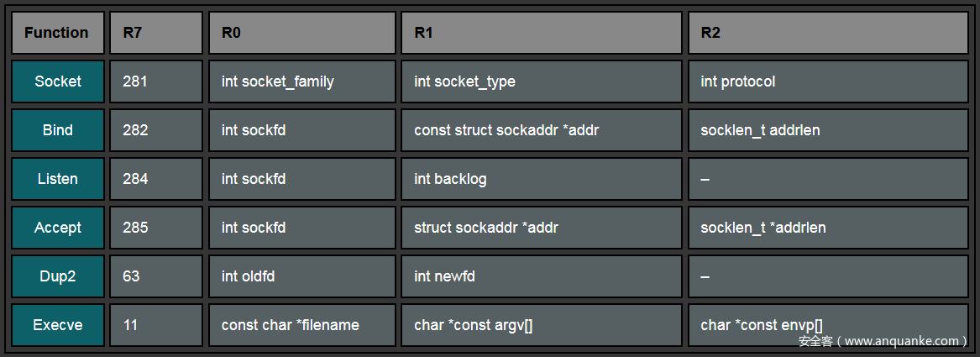Click the R7 column header

(x=156, y=33)
